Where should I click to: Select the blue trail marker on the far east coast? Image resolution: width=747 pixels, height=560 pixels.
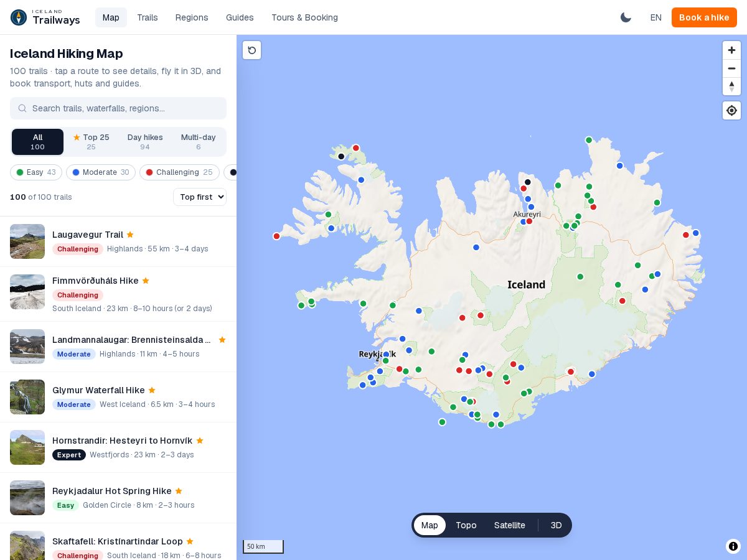(696, 233)
